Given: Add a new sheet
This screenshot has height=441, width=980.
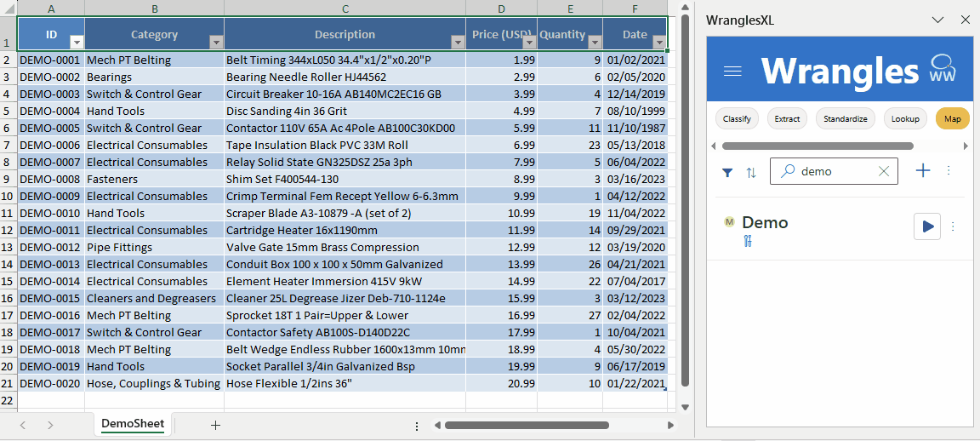Looking at the screenshot, I should coord(215,425).
